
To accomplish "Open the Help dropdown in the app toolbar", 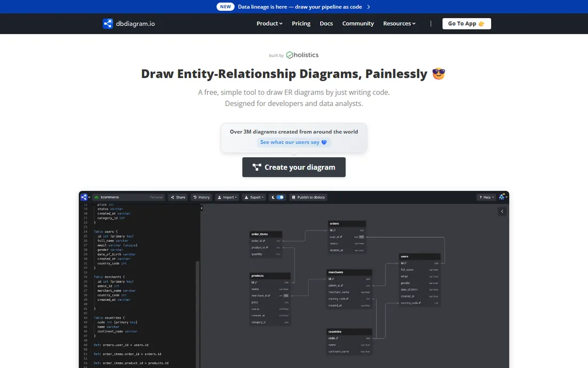I will click(x=486, y=197).
